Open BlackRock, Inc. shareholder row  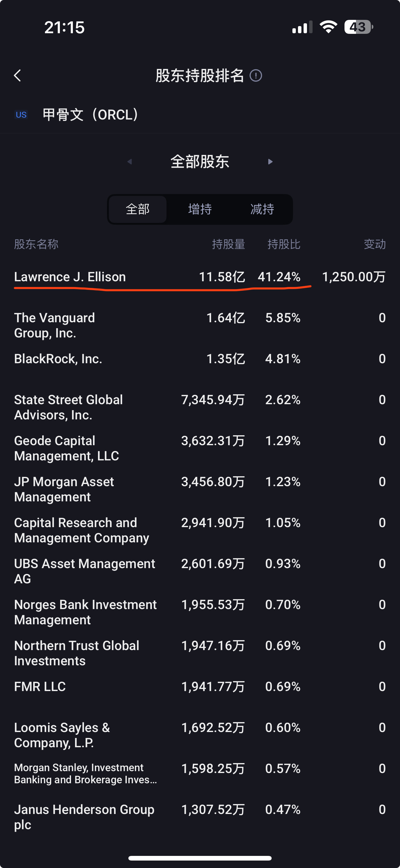point(200,359)
